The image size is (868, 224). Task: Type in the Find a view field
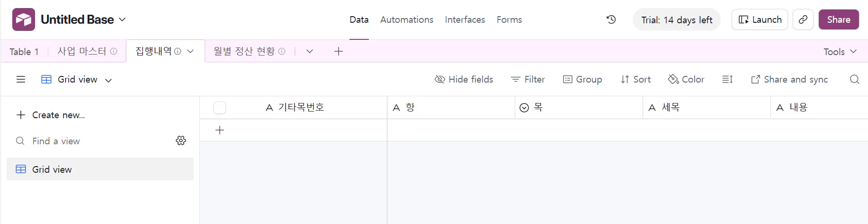point(95,141)
